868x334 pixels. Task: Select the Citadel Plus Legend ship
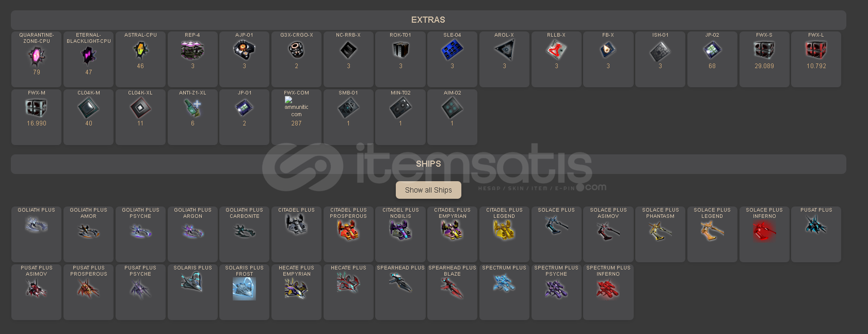[x=504, y=230]
